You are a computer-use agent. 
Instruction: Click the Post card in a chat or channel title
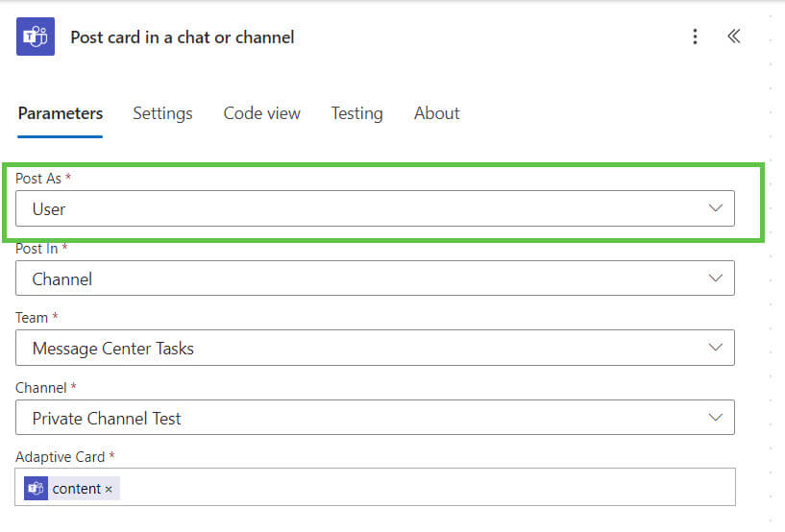click(183, 37)
